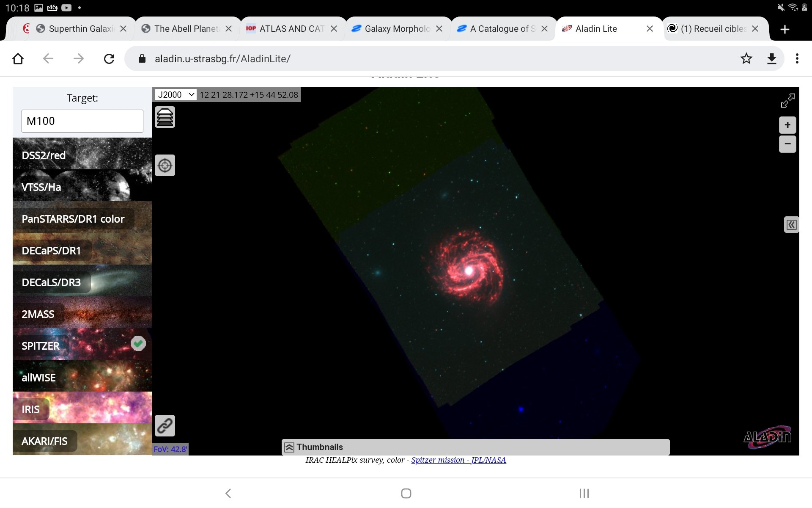
Task: Select IRIS survey
Action: pyautogui.click(x=82, y=408)
